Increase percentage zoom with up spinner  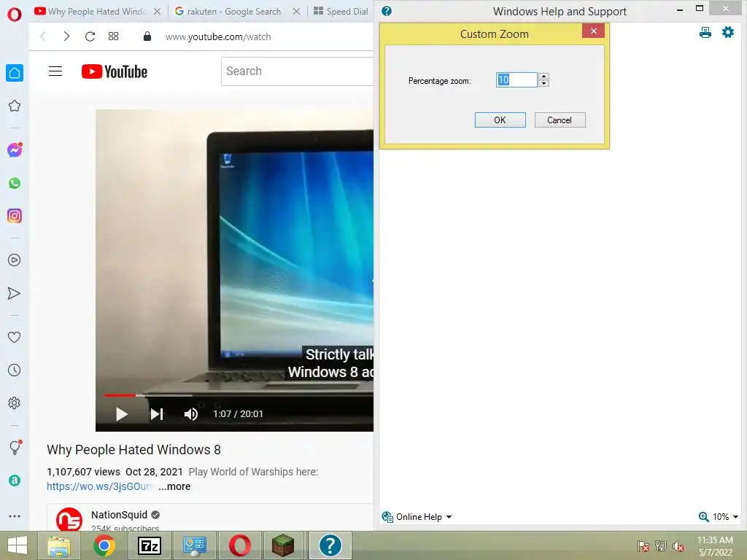543,76
